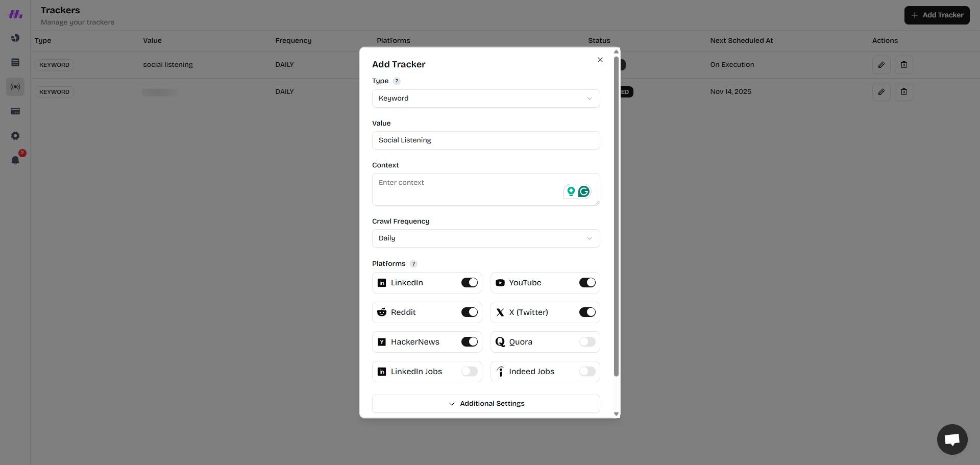The image size is (980, 465).
Task: Enable the Quora platform toggle
Action: [x=587, y=342]
